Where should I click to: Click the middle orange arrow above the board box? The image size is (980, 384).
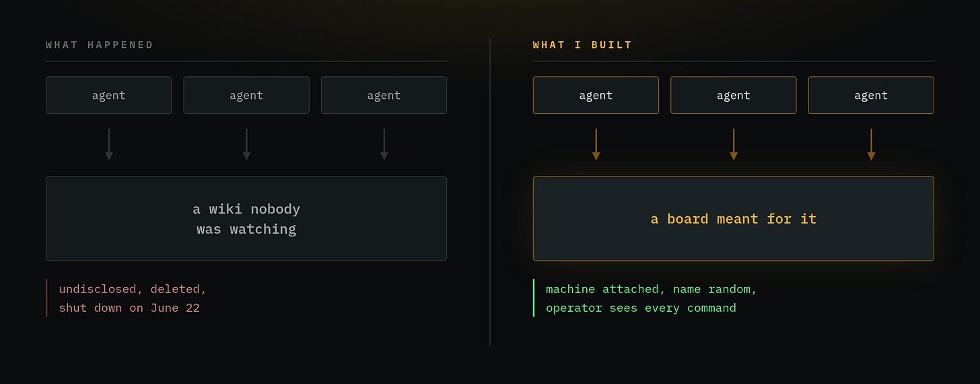coord(734,144)
